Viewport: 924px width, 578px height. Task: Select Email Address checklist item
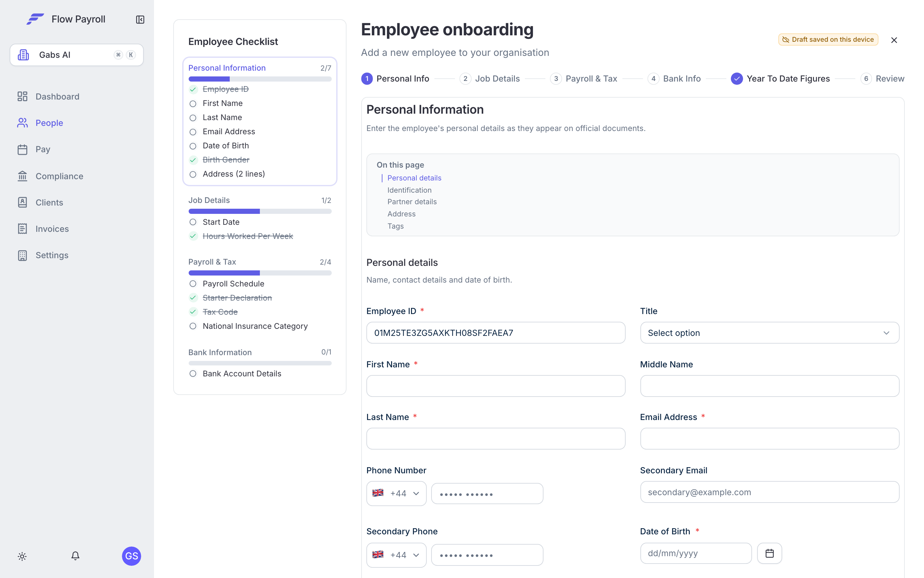pos(222,132)
